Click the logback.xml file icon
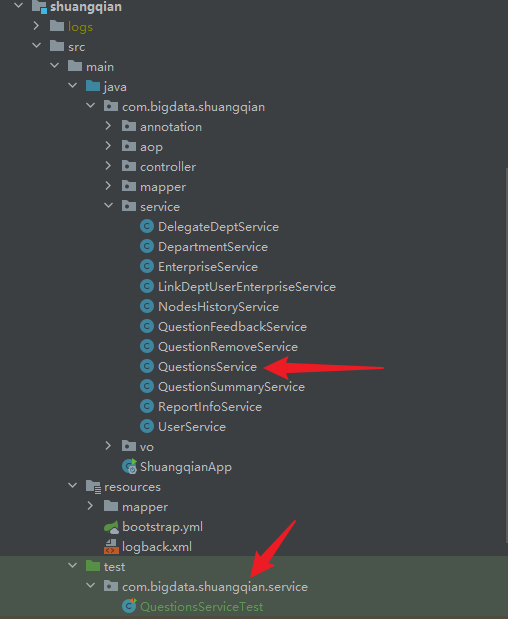 111,547
